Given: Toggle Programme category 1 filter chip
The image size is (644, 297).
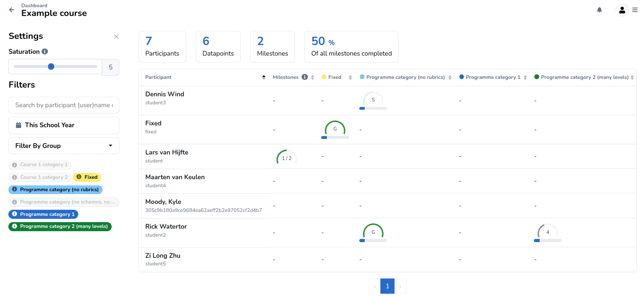Looking at the screenshot, I should pyautogui.click(x=43, y=214).
